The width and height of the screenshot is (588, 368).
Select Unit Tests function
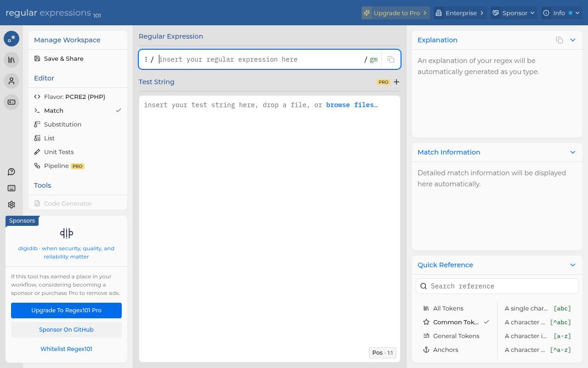tap(78, 152)
